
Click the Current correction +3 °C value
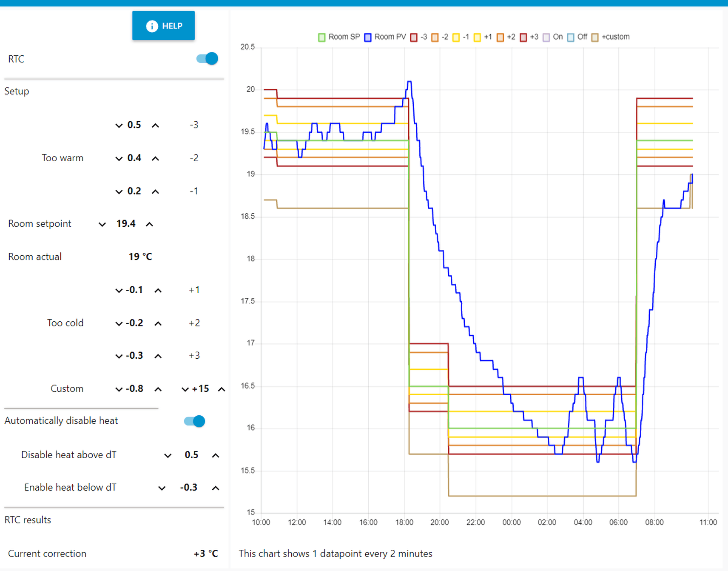pos(206,554)
